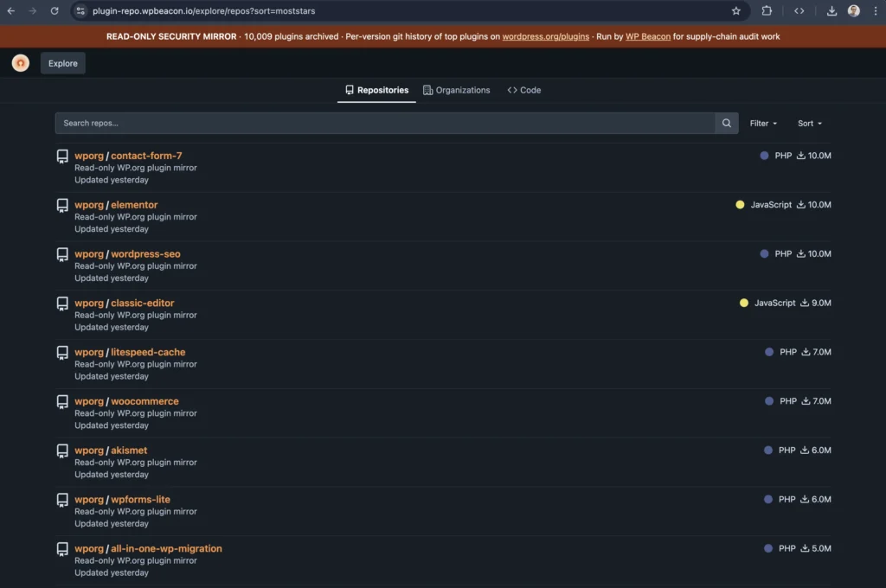Open the browser profile avatar
Viewport: 886px width, 588px height.
[853, 10]
